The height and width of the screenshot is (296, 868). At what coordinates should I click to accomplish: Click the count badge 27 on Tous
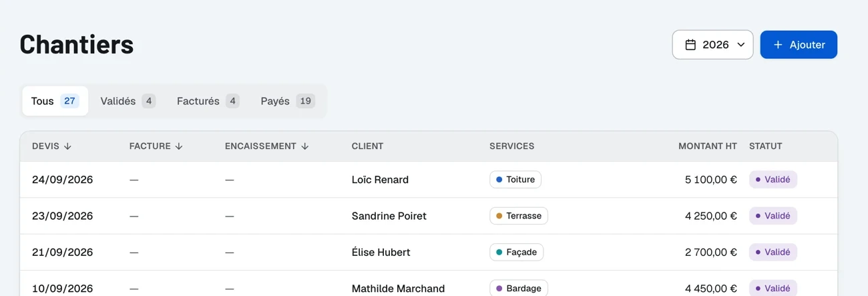69,101
